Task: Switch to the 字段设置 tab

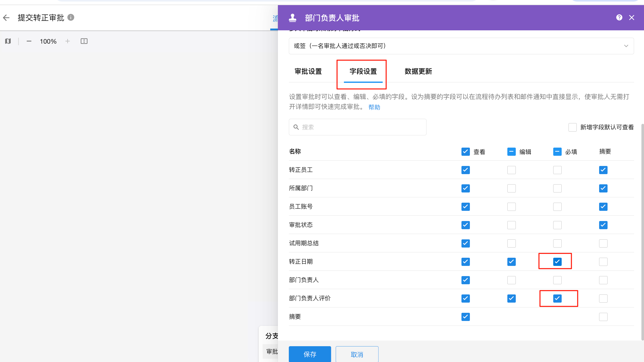Action: pos(363,71)
